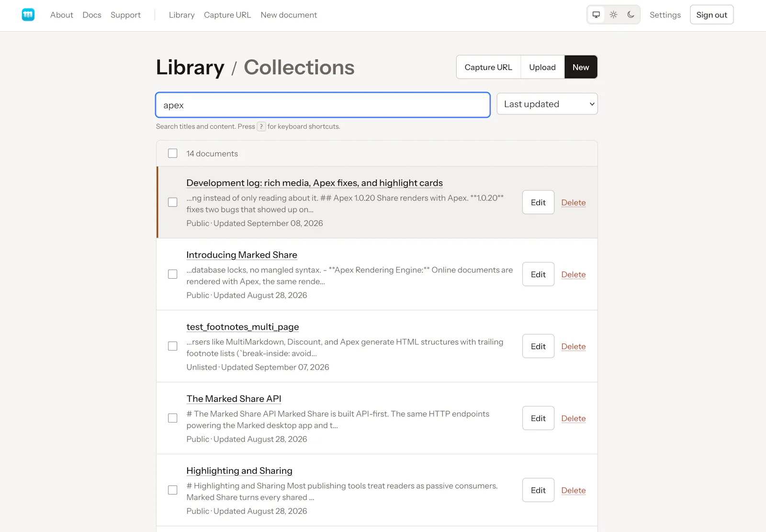Check the Development log document checkbox
The height and width of the screenshot is (532, 766).
point(173,202)
